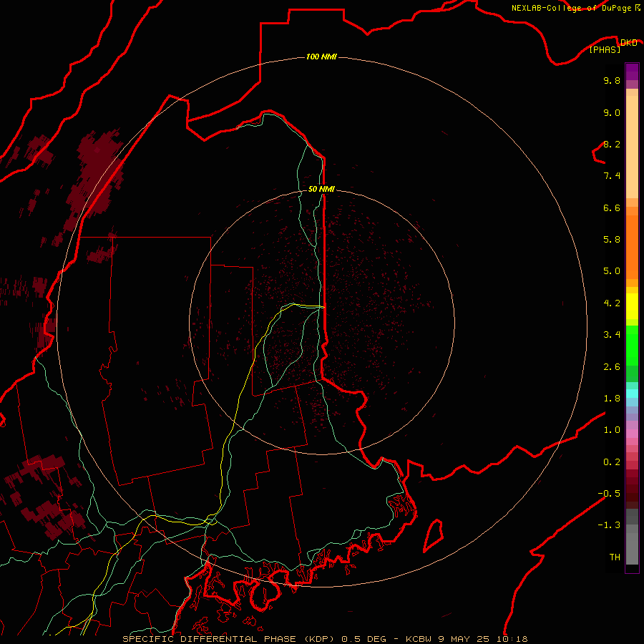Viewport: 644px width, 644px height.
Task: Select the 50 NMI range ring label
Action: [321, 189]
